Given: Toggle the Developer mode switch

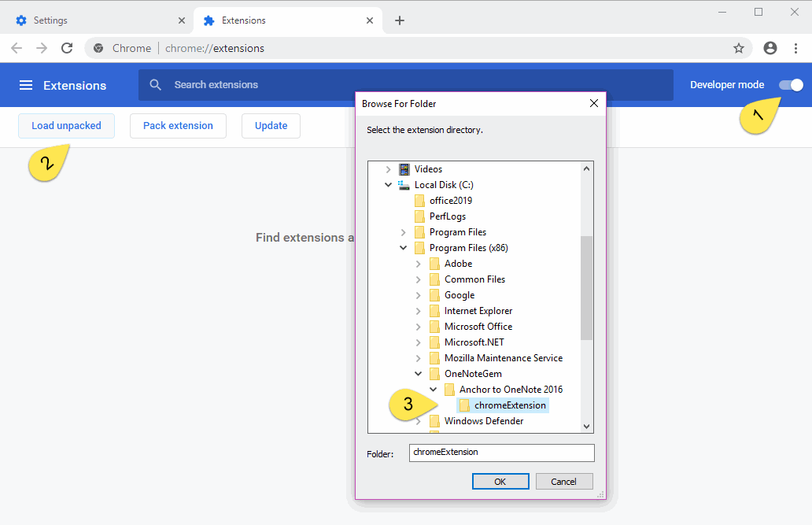Looking at the screenshot, I should (x=791, y=85).
